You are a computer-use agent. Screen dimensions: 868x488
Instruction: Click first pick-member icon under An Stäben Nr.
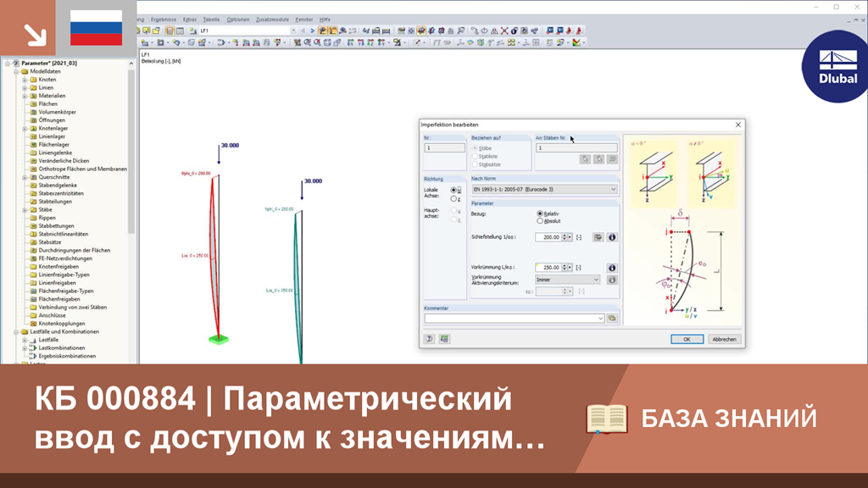coord(585,159)
